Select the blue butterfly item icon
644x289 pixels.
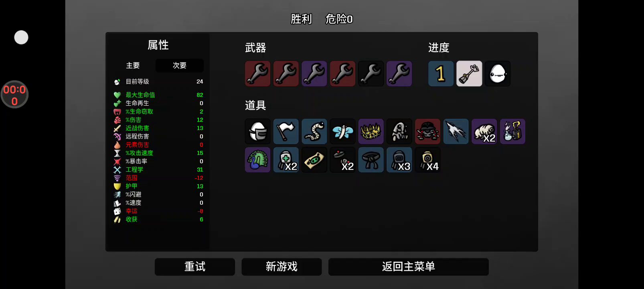pyautogui.click(x=342, y=131)
